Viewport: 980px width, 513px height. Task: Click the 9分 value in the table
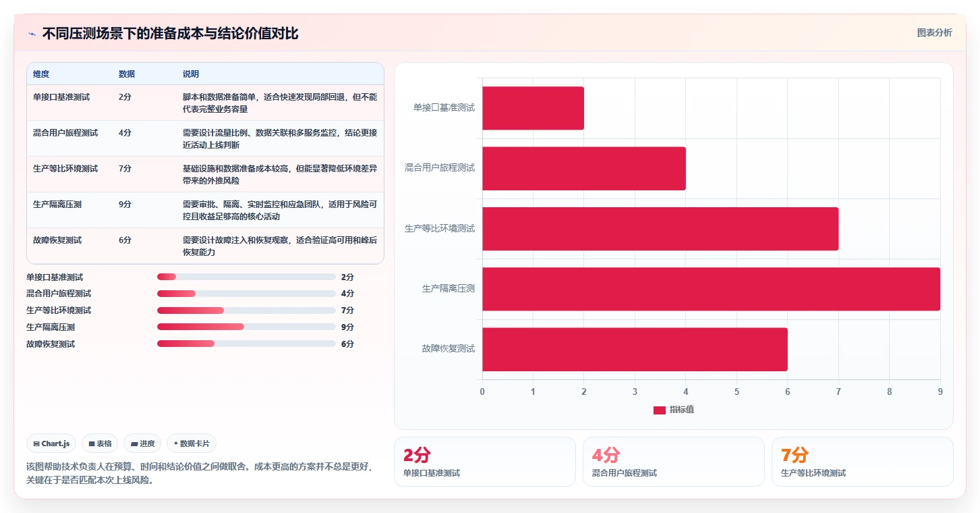125,205
